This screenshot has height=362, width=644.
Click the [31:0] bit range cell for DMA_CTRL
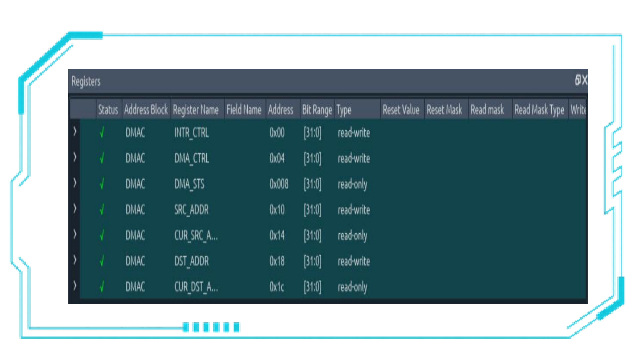312,158
